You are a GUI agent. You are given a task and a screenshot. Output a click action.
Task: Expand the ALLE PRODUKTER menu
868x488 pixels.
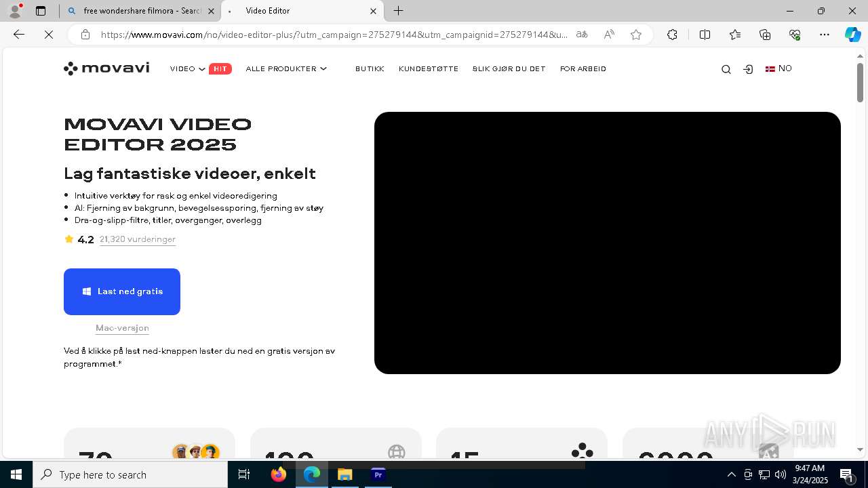pos(286,68)
